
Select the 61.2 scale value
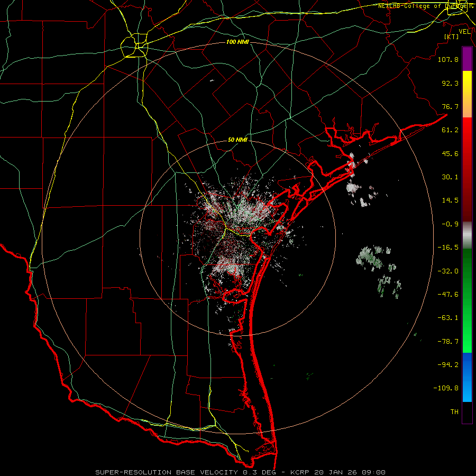click(x=450, y=130)
